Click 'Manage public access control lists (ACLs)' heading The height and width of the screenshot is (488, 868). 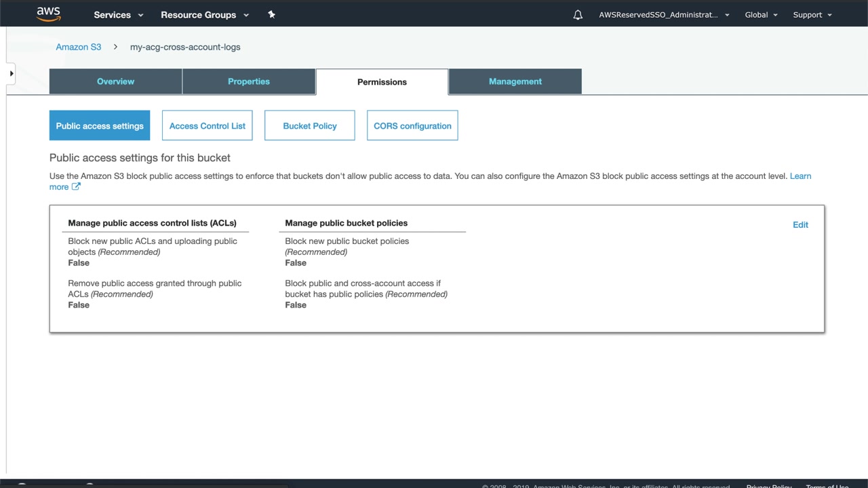point(152,223)
